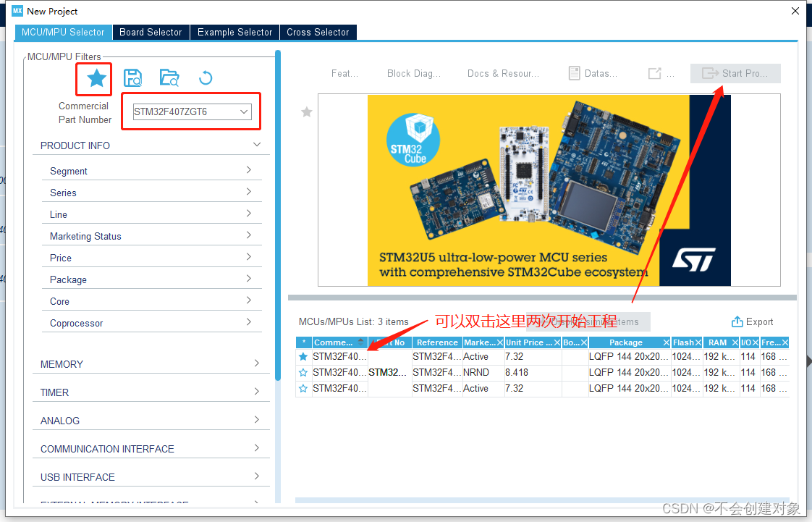Expand the Core filter
This screenshot has width=812, height=522.
[x=249, y=300]
